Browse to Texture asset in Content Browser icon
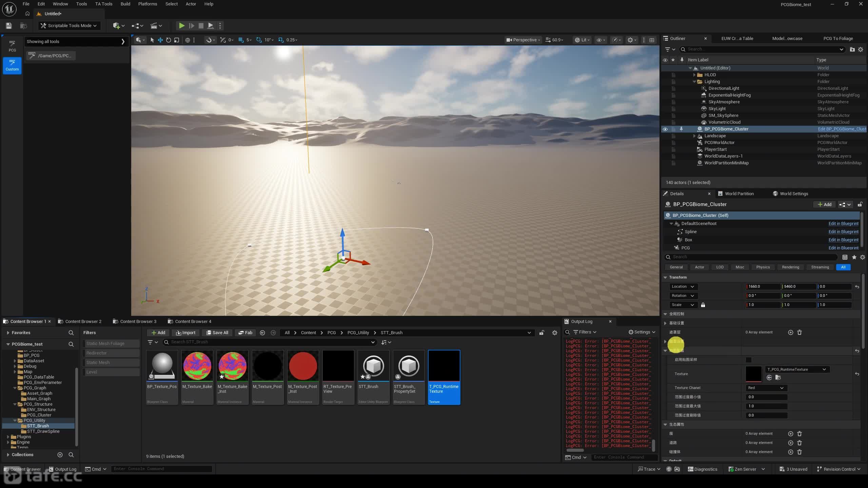868x488 pixels. tap(778, 378)
